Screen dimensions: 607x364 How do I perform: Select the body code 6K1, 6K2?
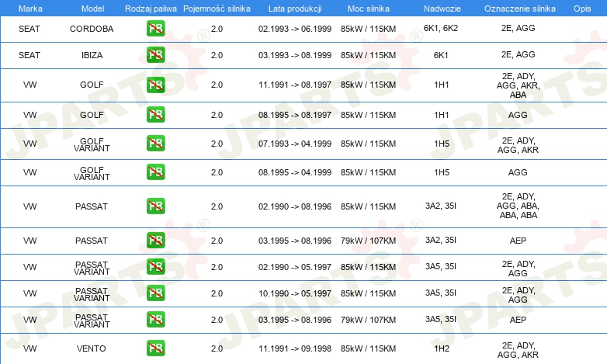(441, 28)
